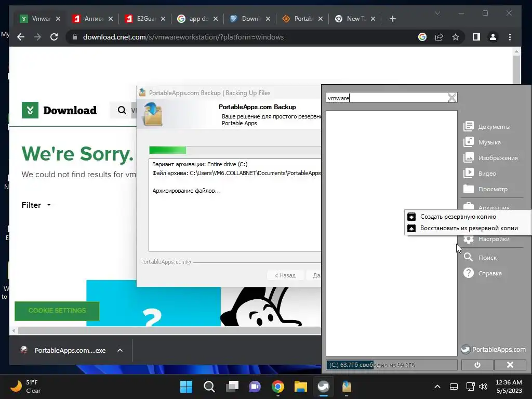The width and height of the screenshot is (532, 399).
Task: Click the vmware search input field
Action: pyautogui.click(x=386, y=98)
